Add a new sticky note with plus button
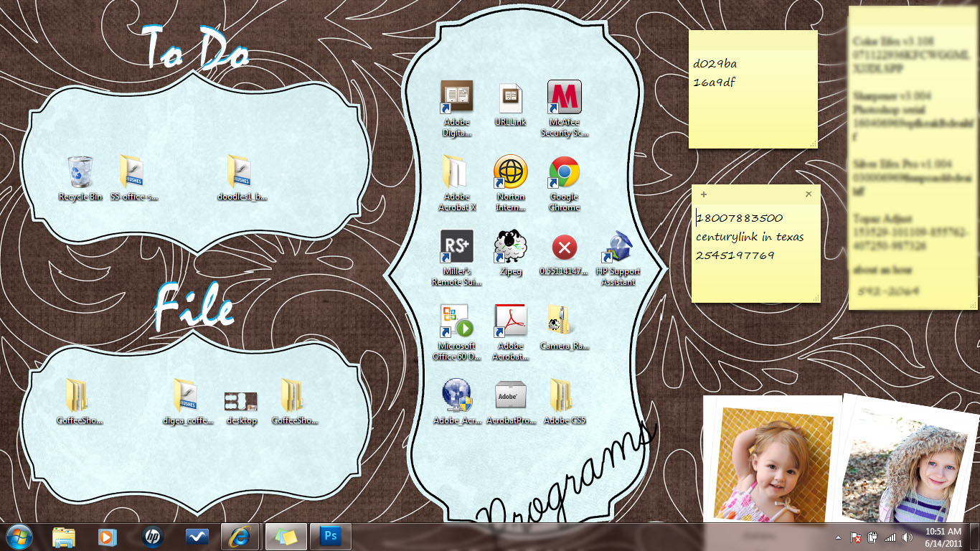980x551 pixels. pyautogui.click(x=703, y=194)
